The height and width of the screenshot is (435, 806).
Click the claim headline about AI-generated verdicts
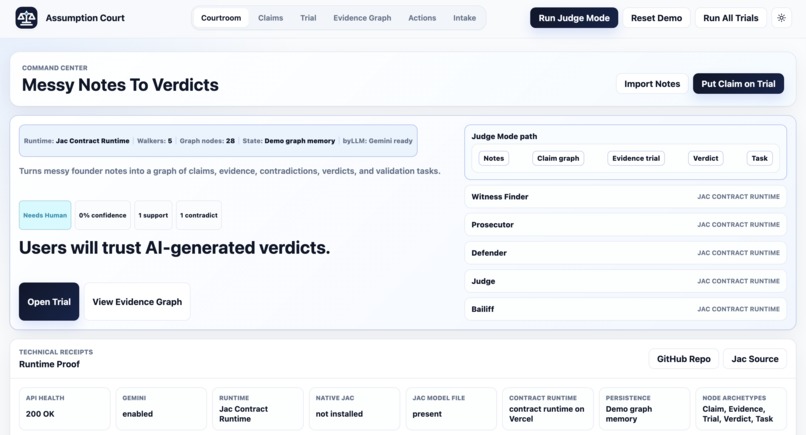(174, 248)
